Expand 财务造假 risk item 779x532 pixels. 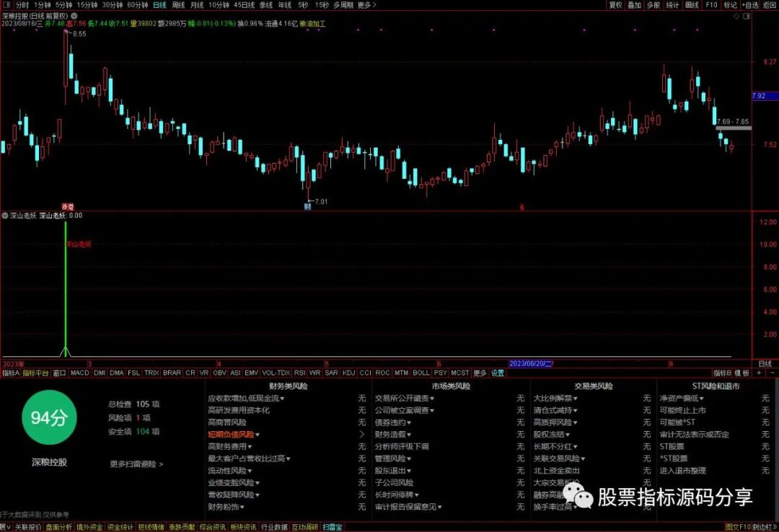(x=393, y=434)
